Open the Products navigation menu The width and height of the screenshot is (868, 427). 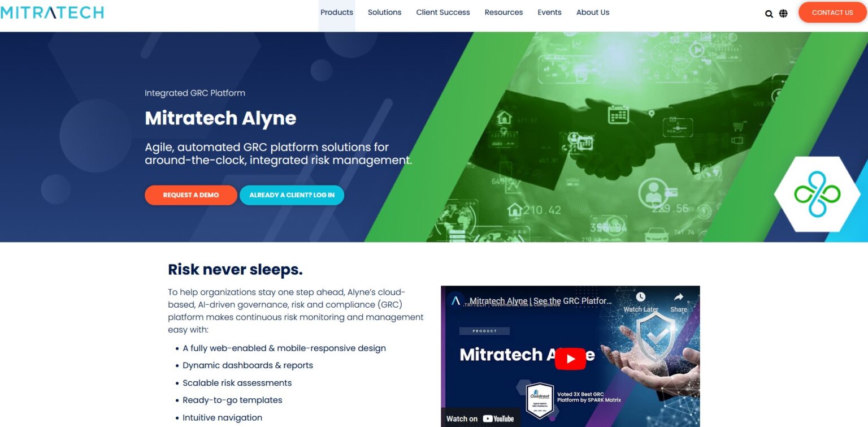click(337, 12)
